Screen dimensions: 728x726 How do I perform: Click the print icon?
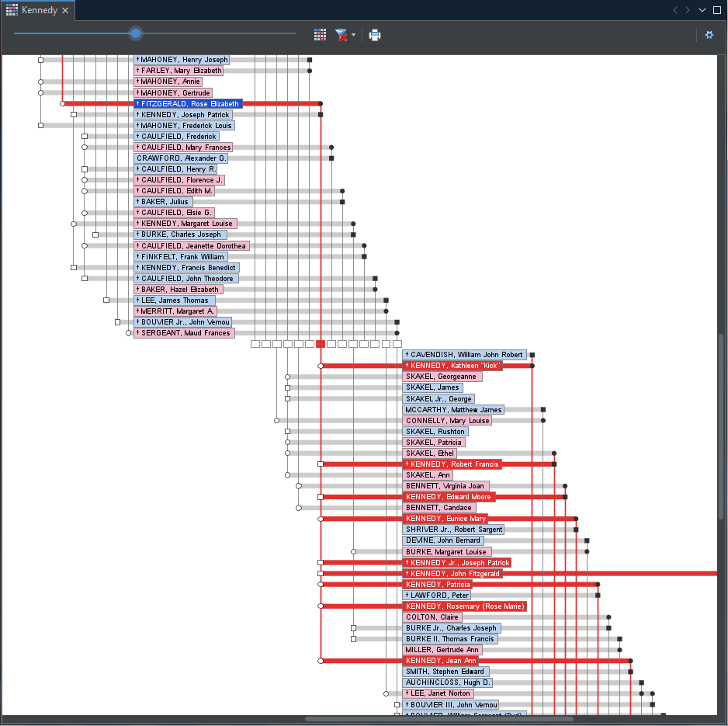tap(375, 35)
